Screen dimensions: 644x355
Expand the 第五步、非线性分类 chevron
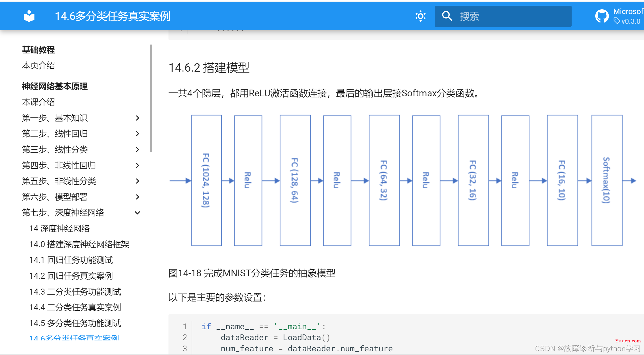[137, 181]
